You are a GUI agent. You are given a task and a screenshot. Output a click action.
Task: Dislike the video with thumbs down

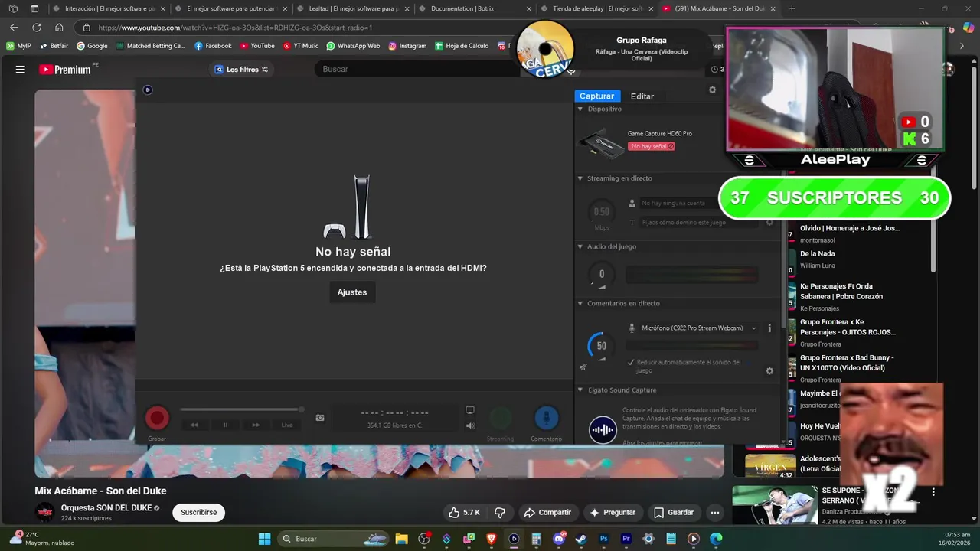500,513
